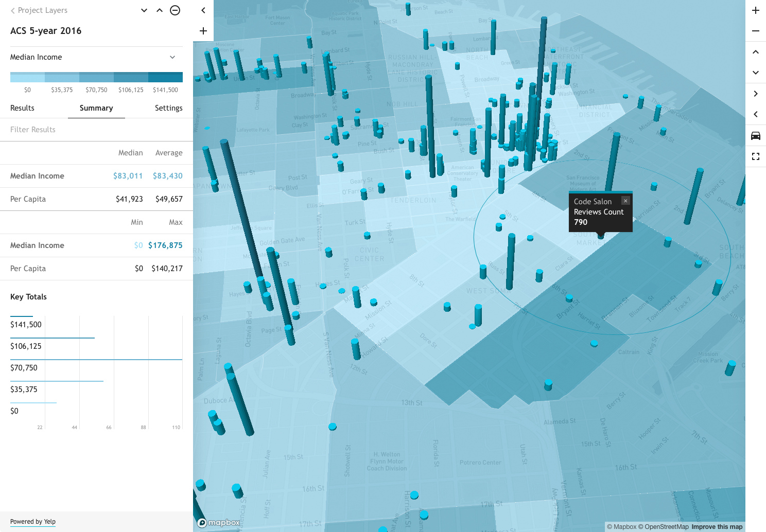Open the Powered by Yelp link

[x=33, y=522]
